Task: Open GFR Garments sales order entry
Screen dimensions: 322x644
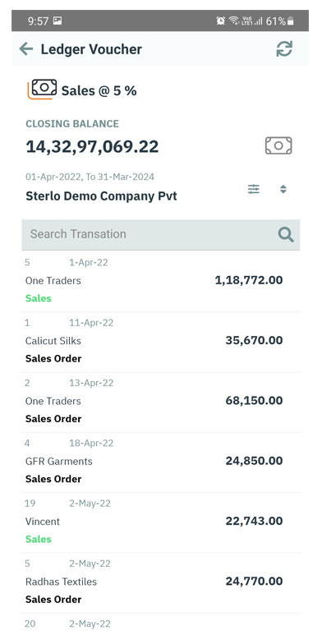Action: pyautogui.click(x=161, y=462)
